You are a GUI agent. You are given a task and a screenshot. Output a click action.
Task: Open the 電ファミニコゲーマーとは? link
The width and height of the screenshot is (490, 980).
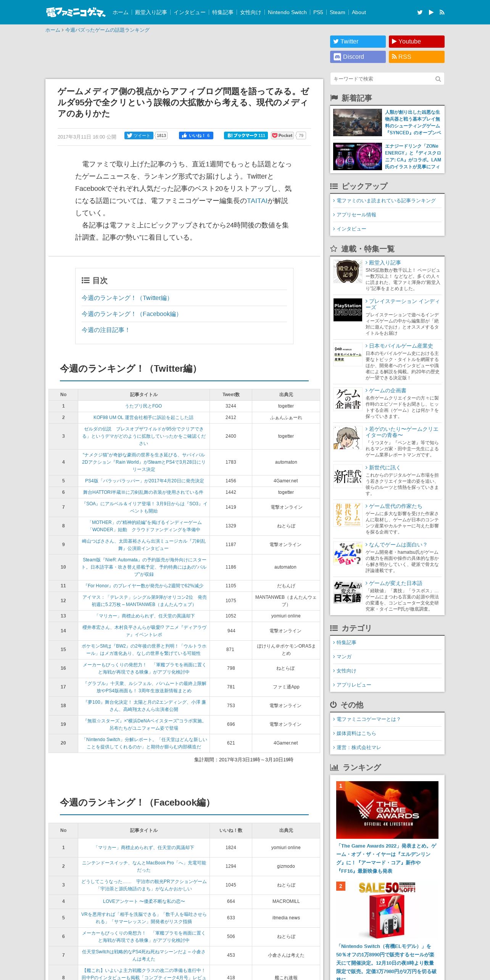[368, 719]
